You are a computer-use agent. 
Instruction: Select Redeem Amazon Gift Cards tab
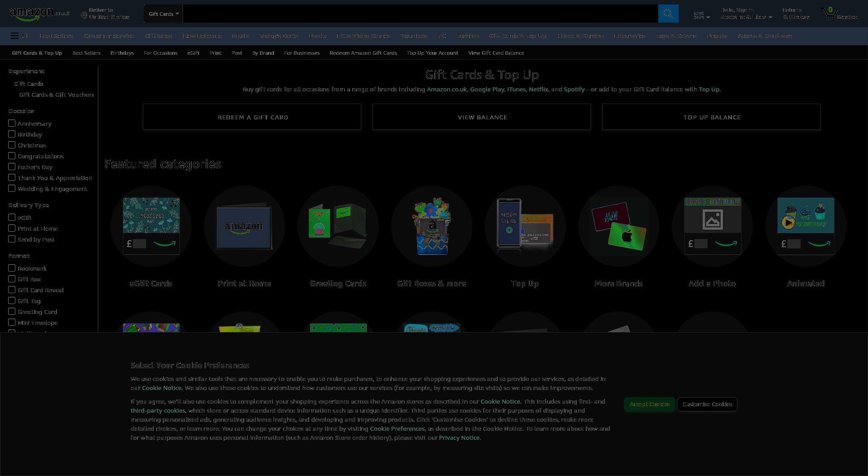coord(363,53)
